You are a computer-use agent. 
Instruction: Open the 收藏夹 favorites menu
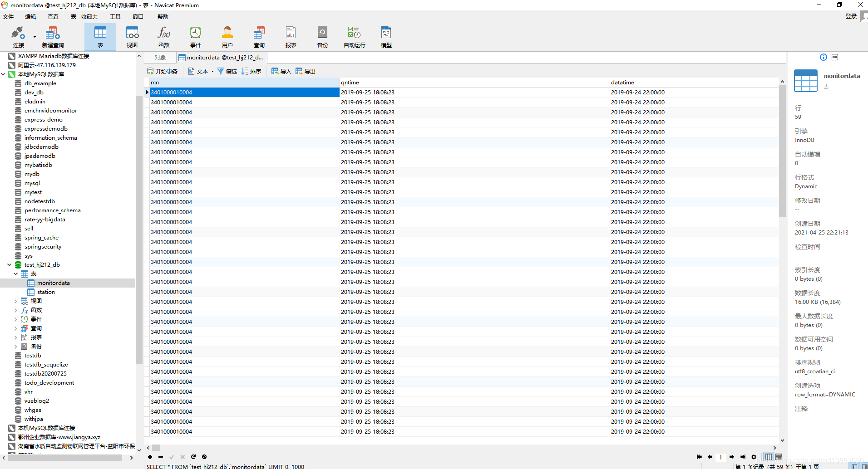click(89, 17)
